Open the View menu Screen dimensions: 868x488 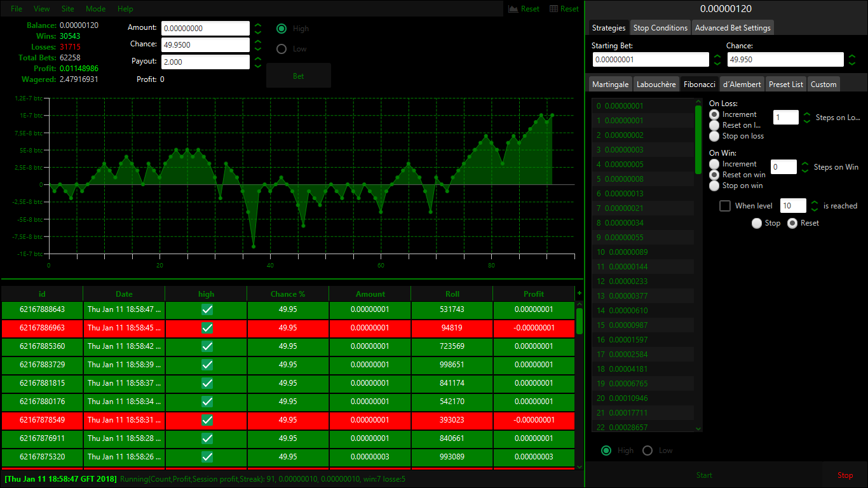42,9
